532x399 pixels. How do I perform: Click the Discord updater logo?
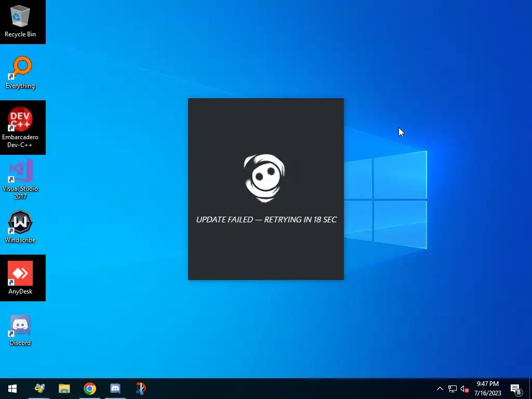pyautogui.click(x=264, y=178)
